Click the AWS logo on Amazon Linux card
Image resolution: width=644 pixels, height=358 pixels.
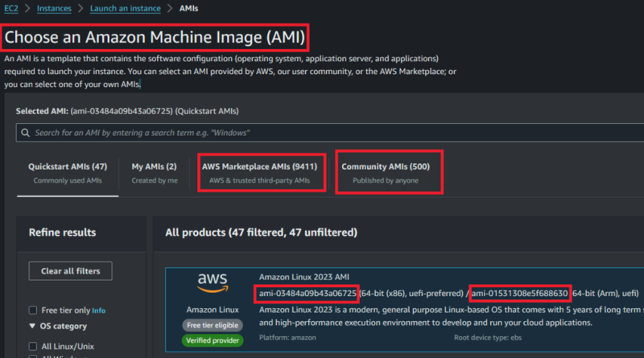(213, 282)
